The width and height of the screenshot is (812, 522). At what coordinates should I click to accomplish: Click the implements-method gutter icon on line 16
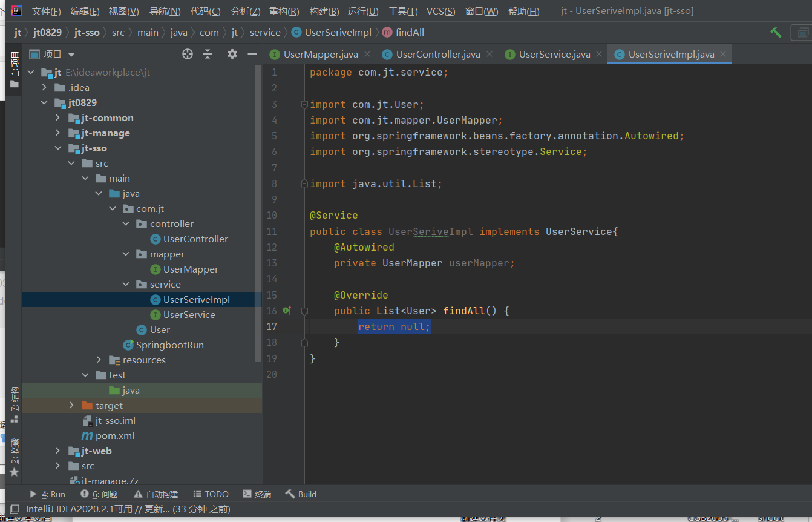(x=287, y=311)
